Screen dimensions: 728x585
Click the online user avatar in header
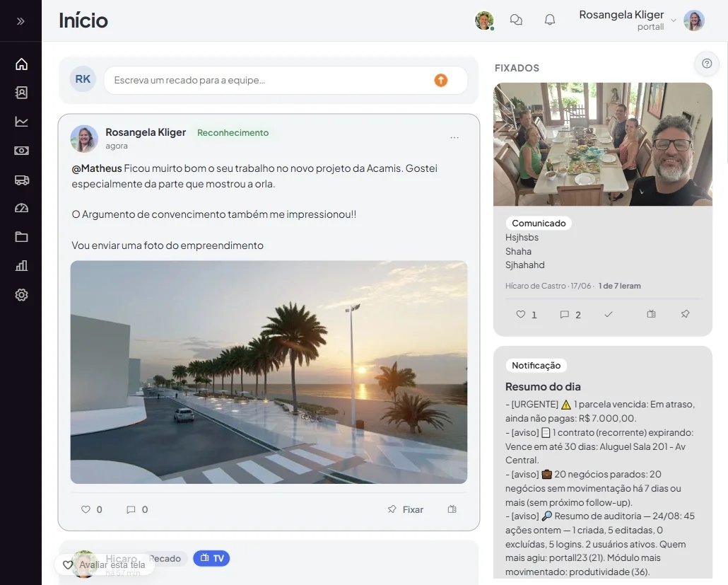[484, 21]
